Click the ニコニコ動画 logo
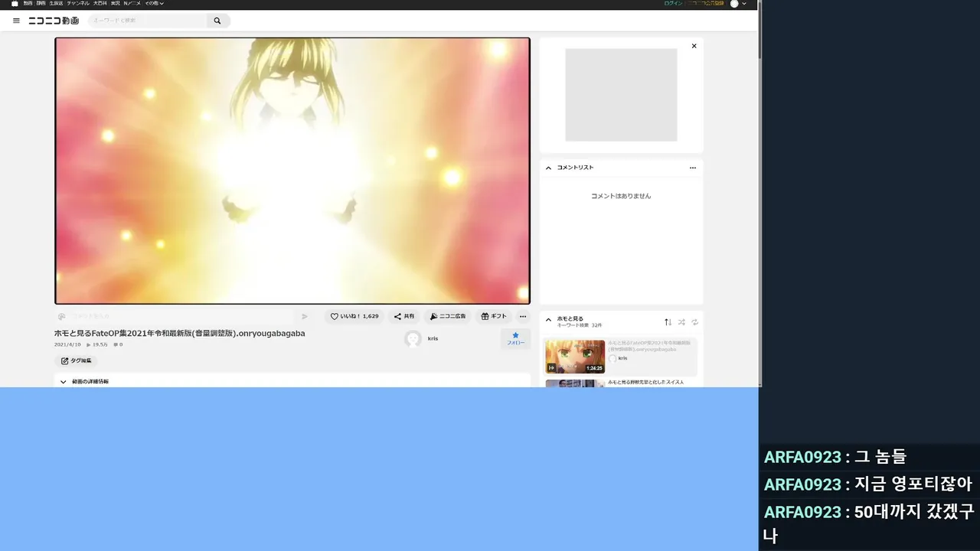This screenshot has width=980, height=551. [x=54, y=21]
